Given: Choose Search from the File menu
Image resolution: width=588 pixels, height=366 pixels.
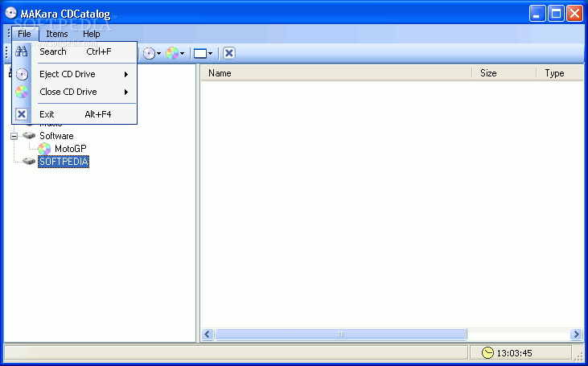Looking at the screenshot, I should tap(75, 51).
